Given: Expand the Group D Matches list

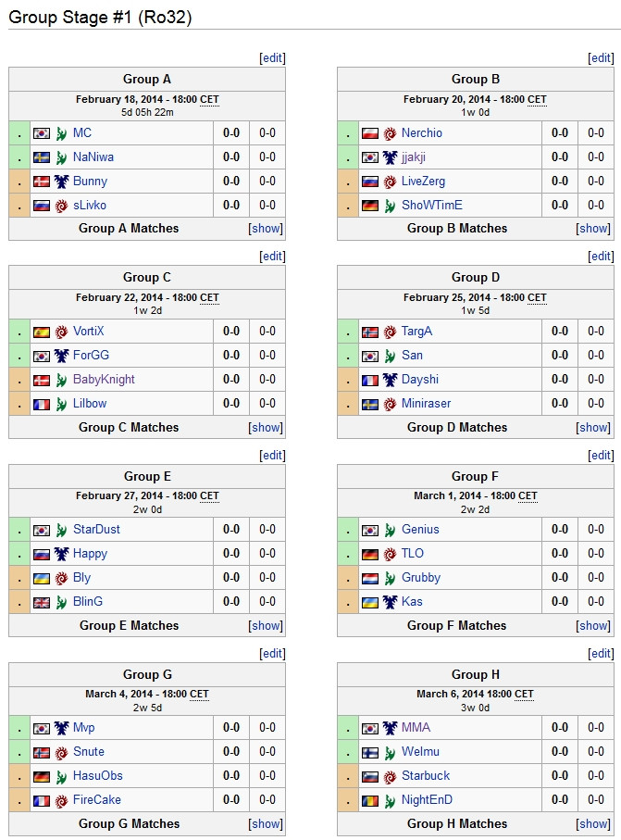Looking at the screenshot, I should [594, 428].
